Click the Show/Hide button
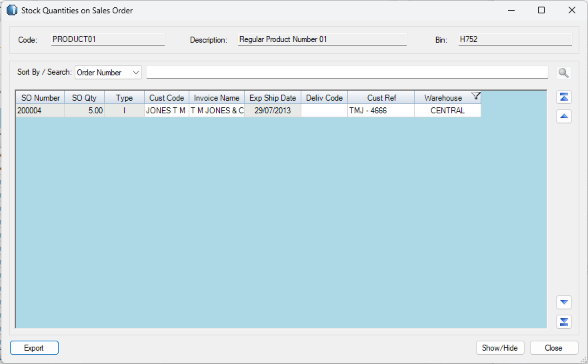 (x=500, y=348)
